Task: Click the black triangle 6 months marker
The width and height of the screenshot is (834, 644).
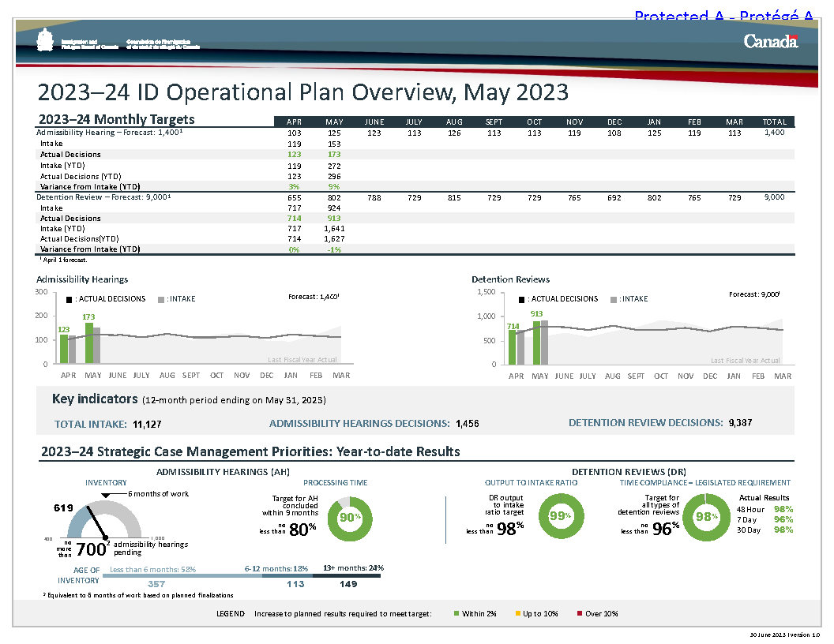Action: coord(105,496)
